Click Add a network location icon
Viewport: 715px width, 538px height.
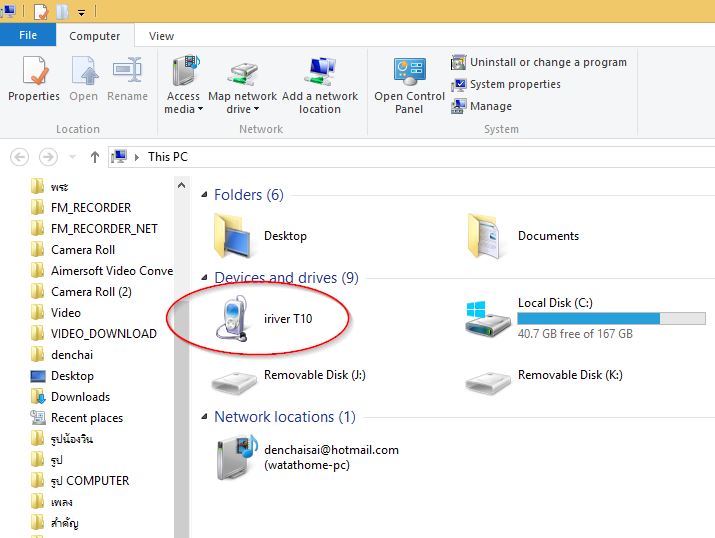[320, 85]
